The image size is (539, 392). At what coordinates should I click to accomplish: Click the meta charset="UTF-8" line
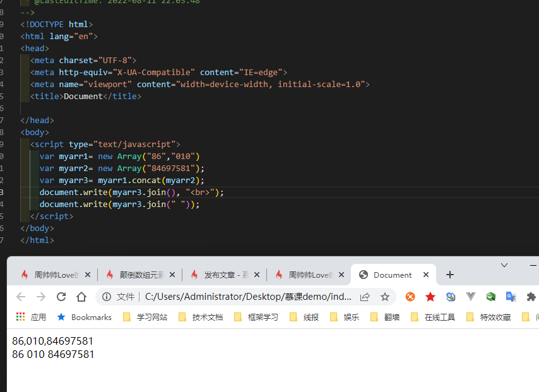[x=83, y=61]
